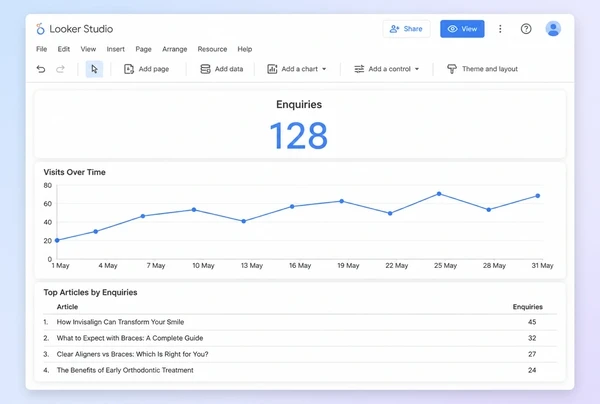The height and width of the screenshot is (404, 600).
Task: Open the View menu in menu bar
Action: pos(88,49)
